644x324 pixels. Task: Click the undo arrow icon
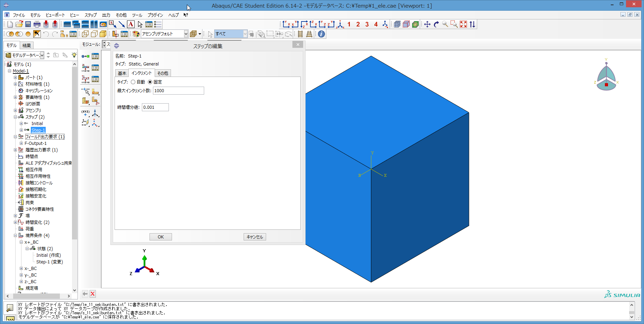(x=46, y=34)
